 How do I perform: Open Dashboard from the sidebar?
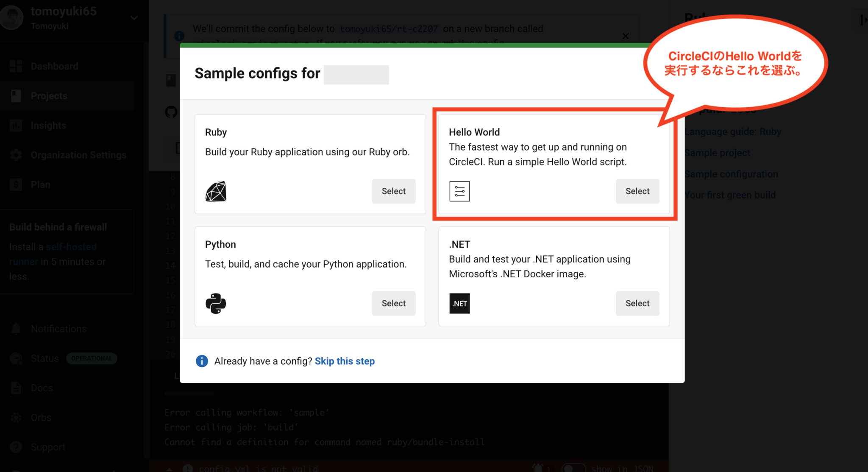click(54, 66)
